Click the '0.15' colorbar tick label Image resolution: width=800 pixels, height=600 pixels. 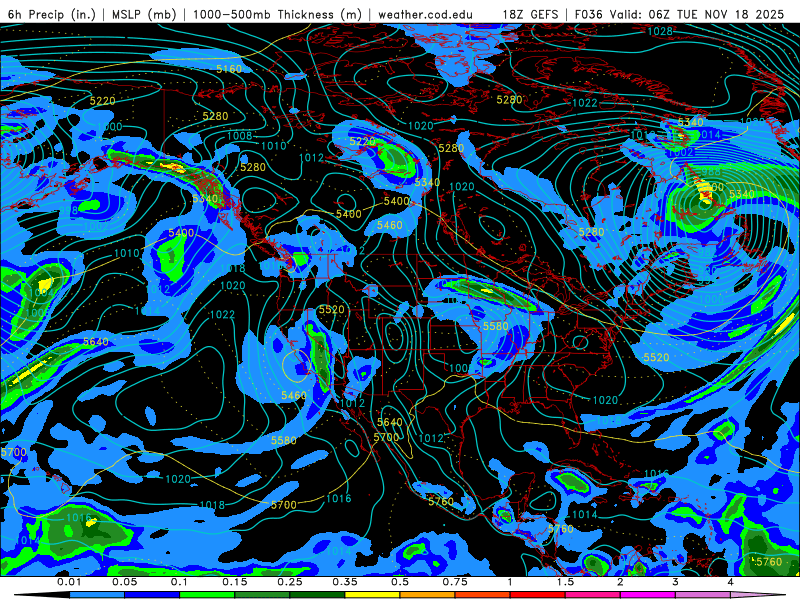235,582
